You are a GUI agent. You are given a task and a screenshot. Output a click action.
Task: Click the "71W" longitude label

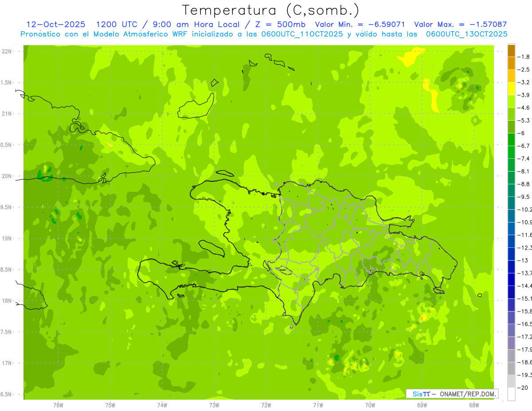[318, 405]
